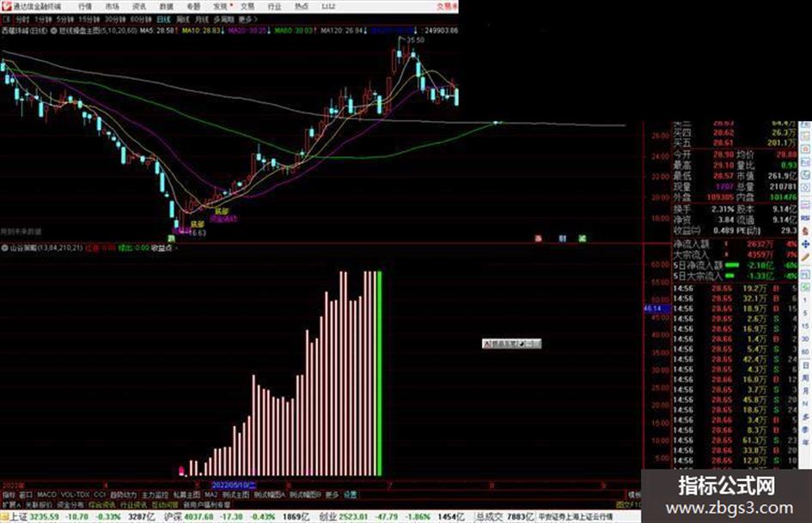Apply the MACD indicator tab
Screen dimensions: 812x523
[x=46, y=495]
